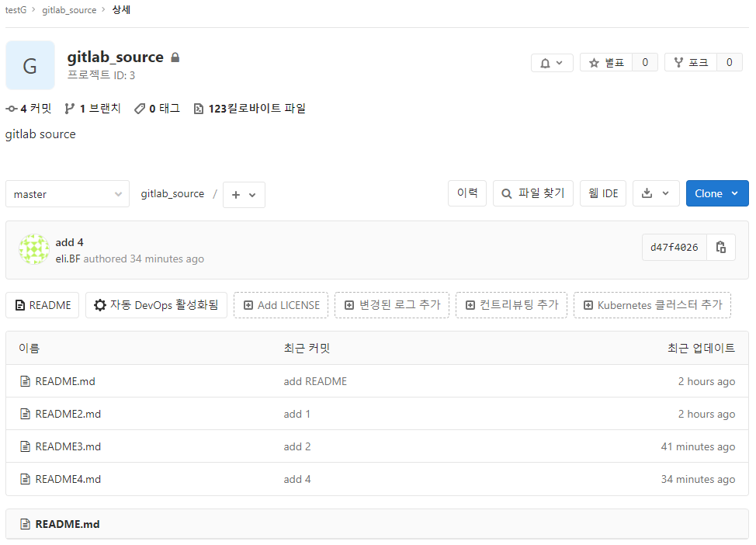Click add 4 commit message in README4.md row
This screenshot has width=756, height=545.
[297, 480]
